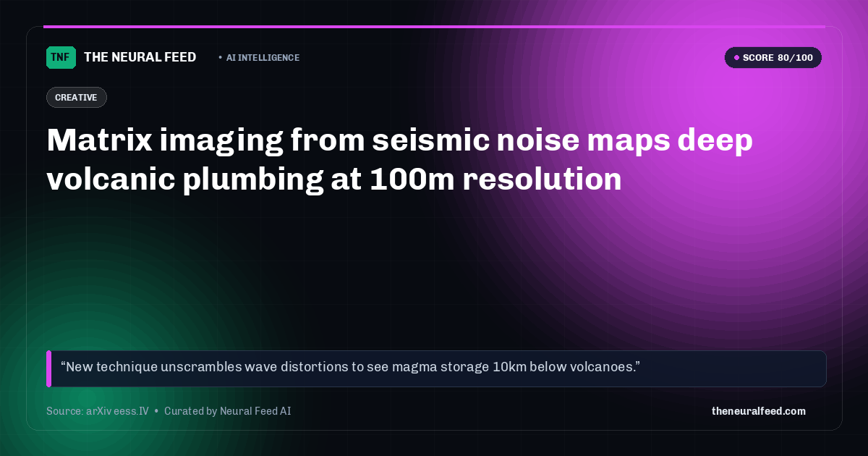Open theneuralfeed.com link
The image size is (868, 456).
tap(759, 411)
